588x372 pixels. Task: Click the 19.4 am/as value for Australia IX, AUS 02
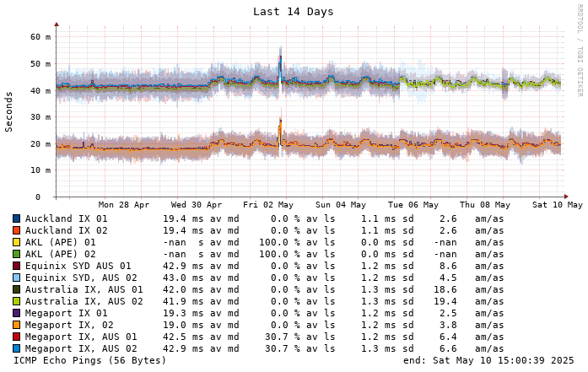point(445,301)
